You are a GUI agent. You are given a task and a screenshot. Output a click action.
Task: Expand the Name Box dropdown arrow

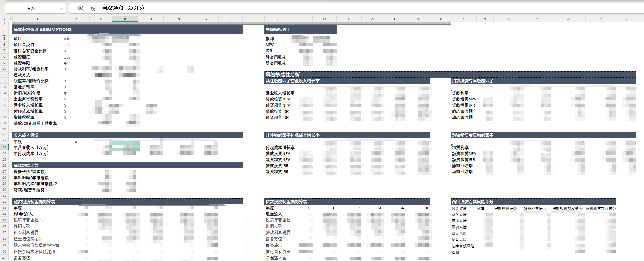pyautogui.click(x=61, y=8)
